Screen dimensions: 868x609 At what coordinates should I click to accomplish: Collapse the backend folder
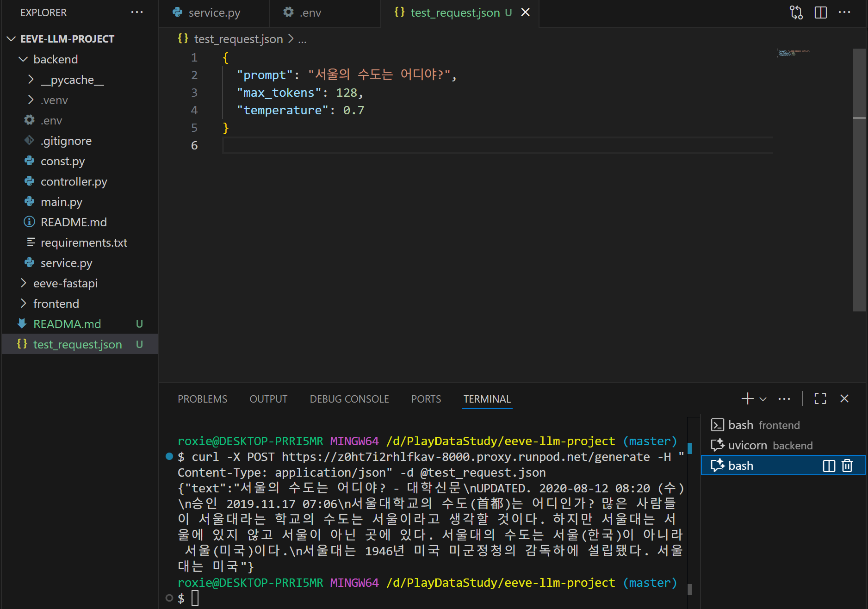(x=23, y=59)
